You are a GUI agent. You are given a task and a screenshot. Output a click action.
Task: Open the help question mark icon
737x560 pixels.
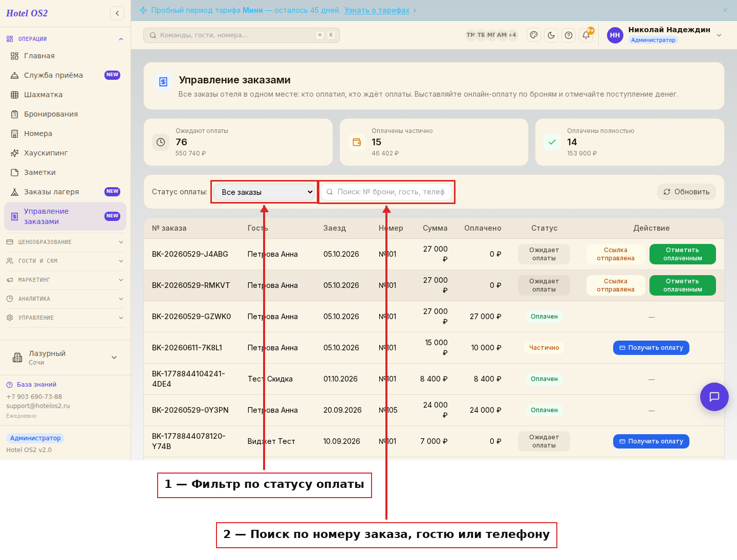pyautogui.click(x=569, y=35)
